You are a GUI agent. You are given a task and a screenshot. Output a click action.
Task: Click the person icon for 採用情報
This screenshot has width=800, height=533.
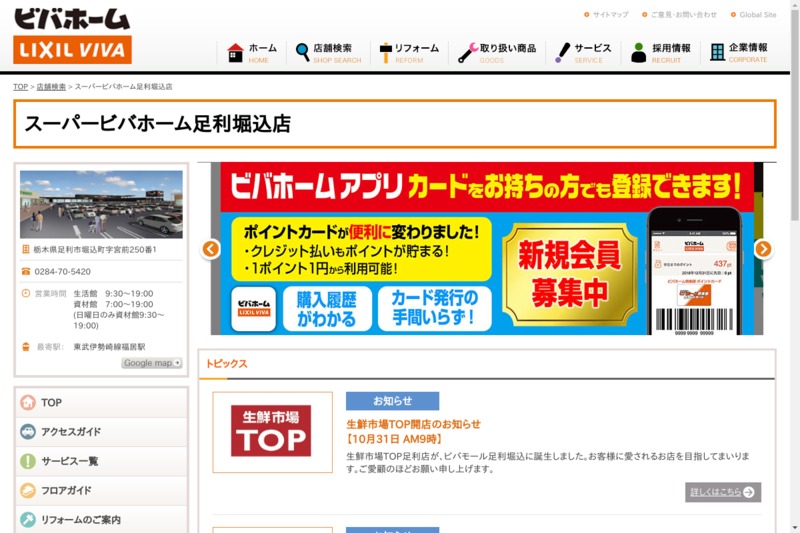pos(638,53)
